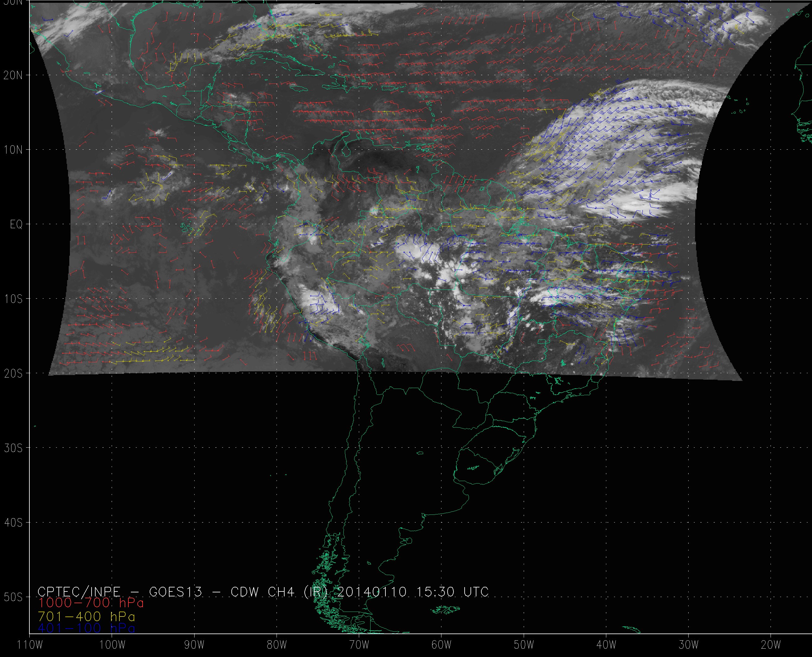Click the red 1000-700 hPa legend label
Screen dimensions: 812x657
[91, 603]
